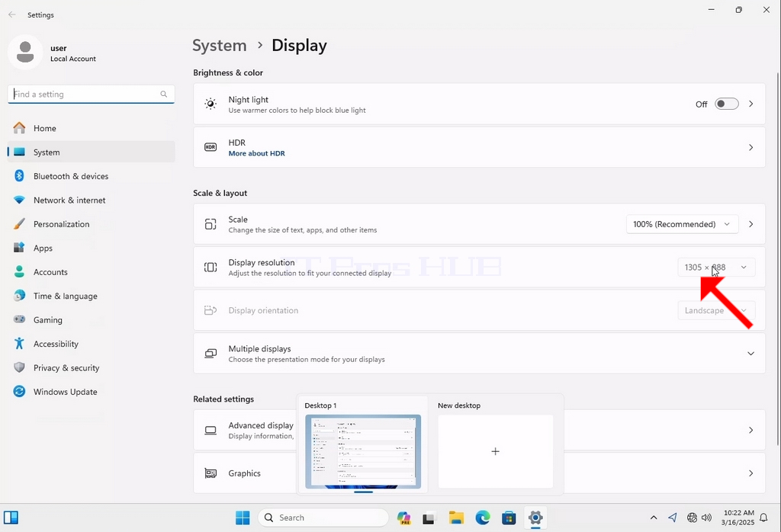Image resolution: width=781 pixels, height=532 pixels.
Task: Click System in the breadcrumb
Action: [220, 45]
